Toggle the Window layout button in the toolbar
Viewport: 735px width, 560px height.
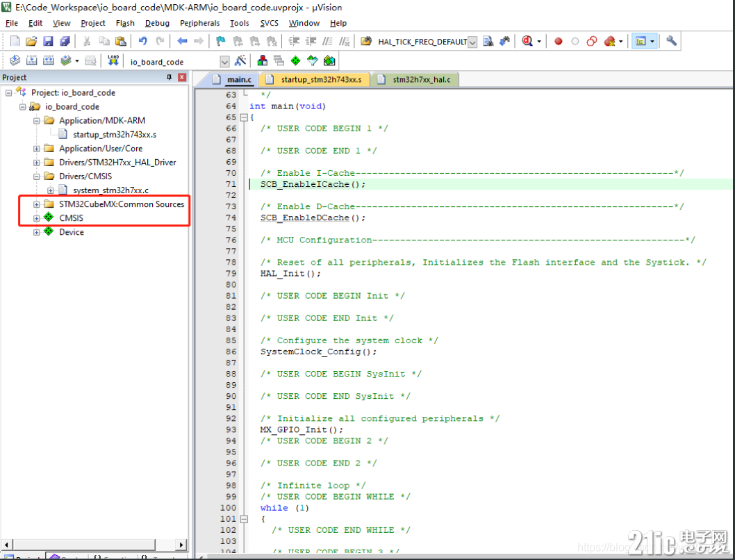[x=641, y=41]
